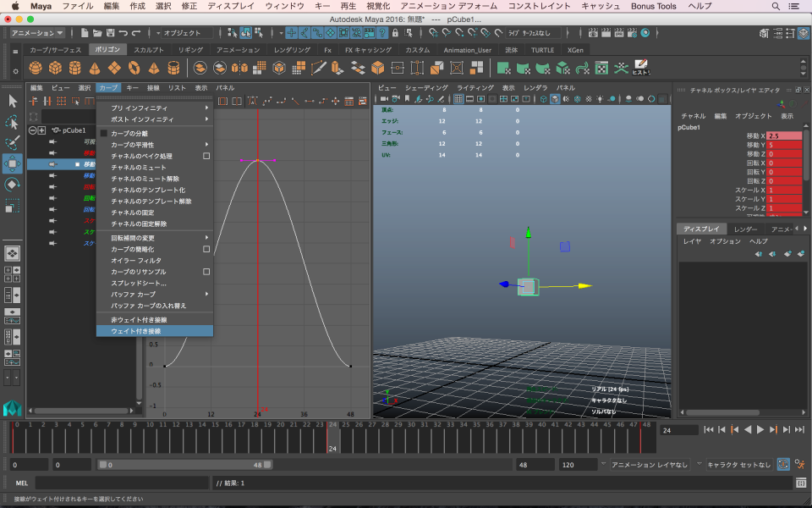Click the play forward button

[x=760, y=430]
